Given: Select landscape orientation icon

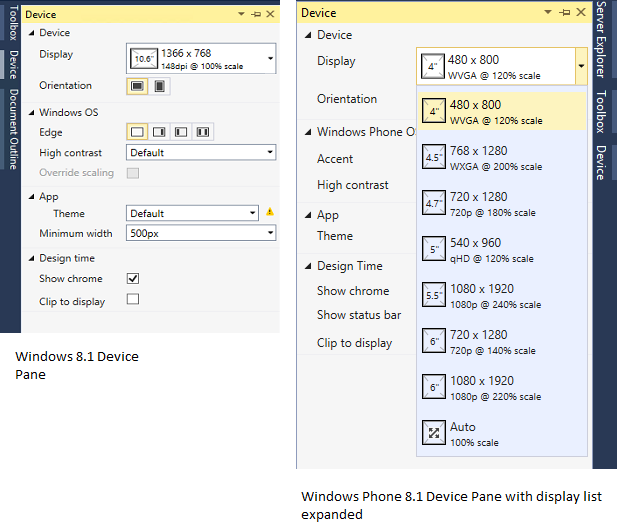Looking at the screenshot, I should (x=137, y=86).
